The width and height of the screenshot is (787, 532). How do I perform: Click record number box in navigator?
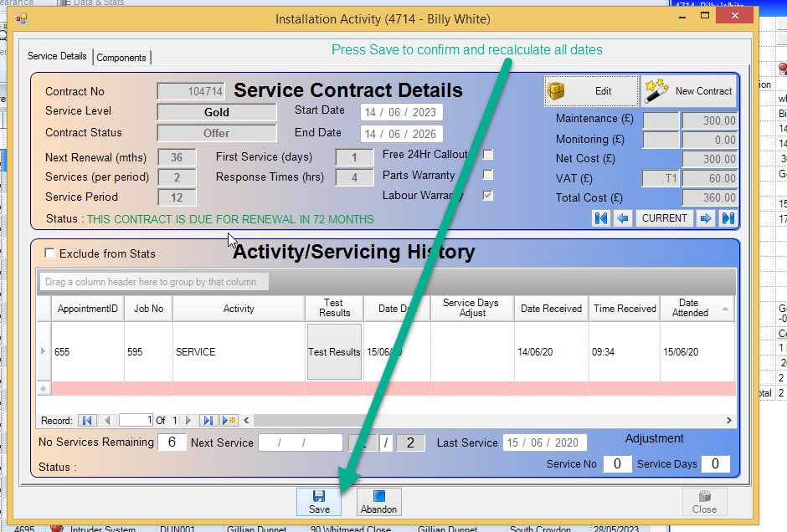tap(136, 420)
